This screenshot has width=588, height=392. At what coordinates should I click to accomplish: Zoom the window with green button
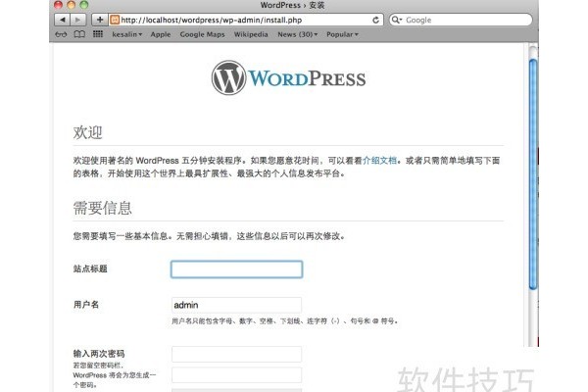(x=84, y=5)
